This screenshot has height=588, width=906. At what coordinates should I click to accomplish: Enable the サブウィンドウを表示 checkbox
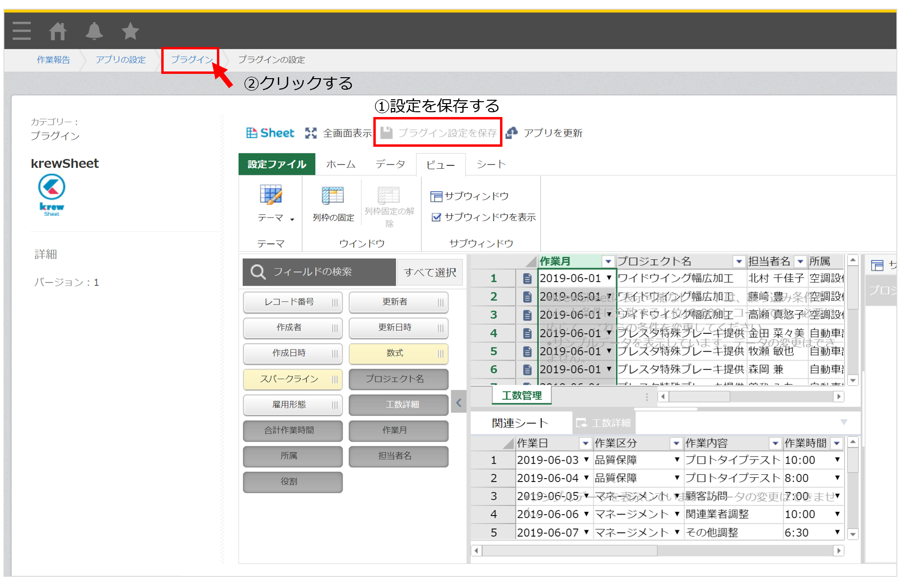(x=435, y=217)
